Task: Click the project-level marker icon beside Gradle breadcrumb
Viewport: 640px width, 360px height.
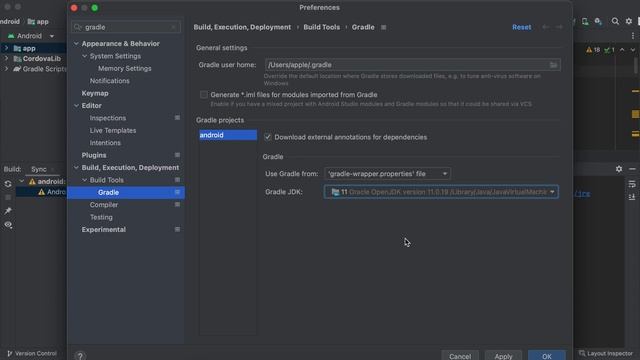Action: coord(383,27)
